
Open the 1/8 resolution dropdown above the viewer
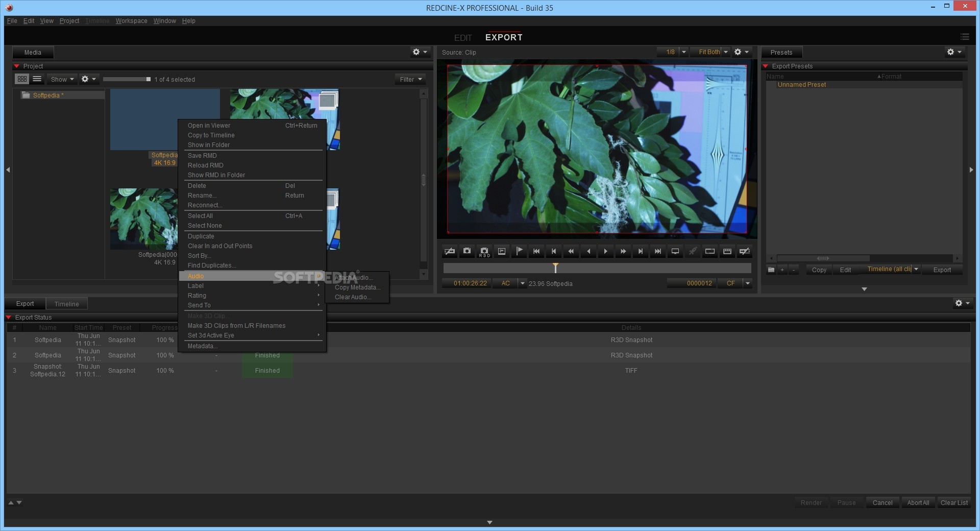coord(684,52)
